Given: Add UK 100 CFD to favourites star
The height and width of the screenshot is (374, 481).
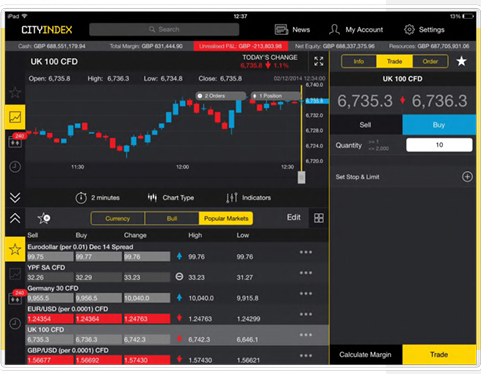Looking at the screenshot, I should tap(461, 61).
